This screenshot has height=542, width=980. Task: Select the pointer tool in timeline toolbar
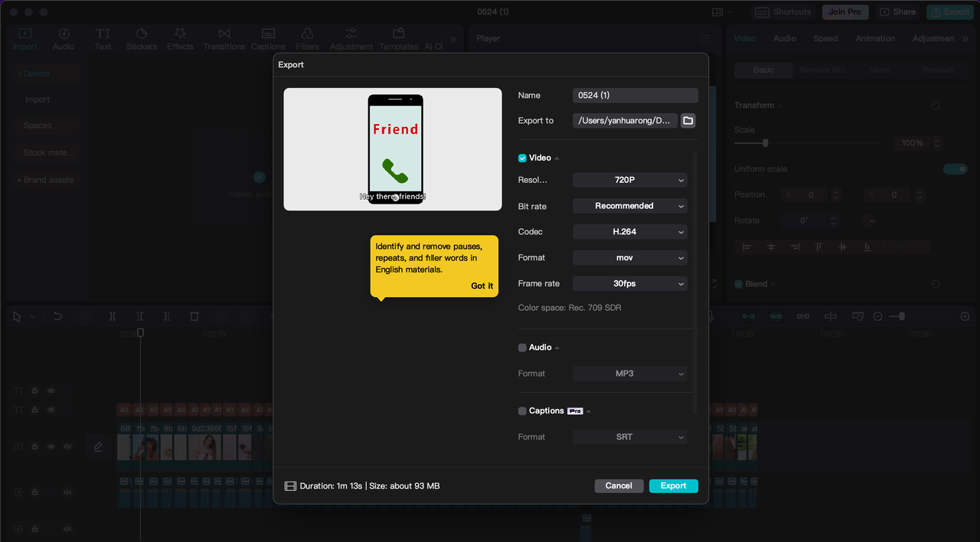point(18,316)
